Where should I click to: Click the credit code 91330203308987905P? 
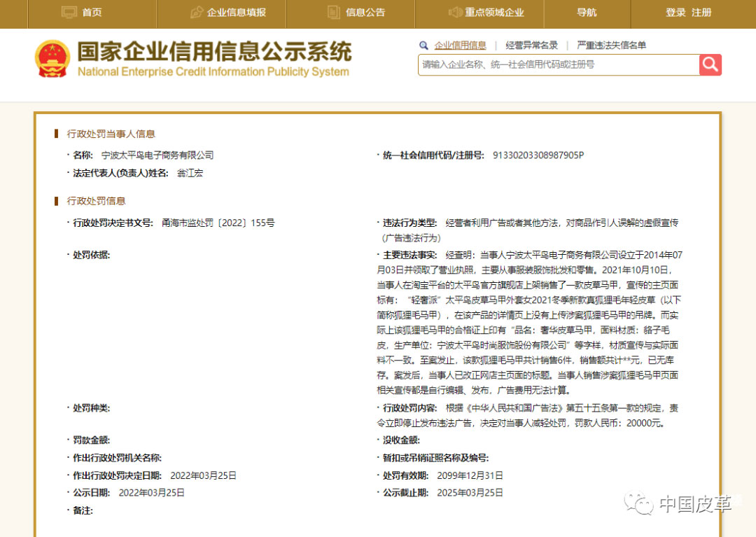pyautogui.click(x=538, y=155)
